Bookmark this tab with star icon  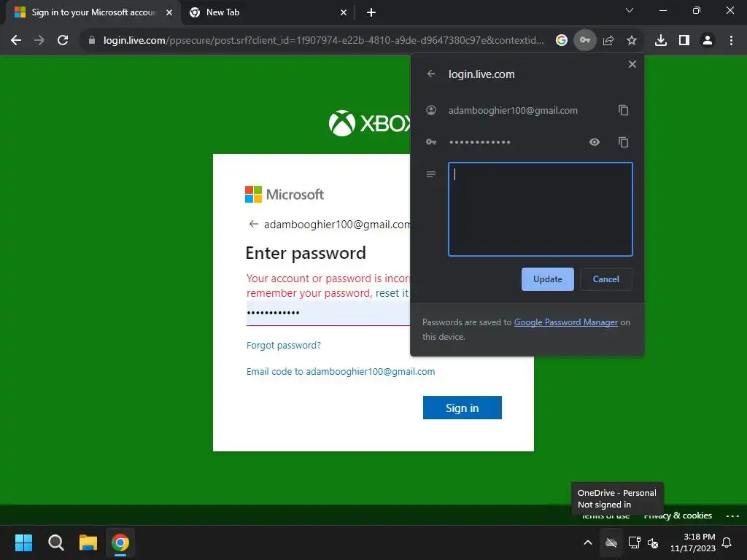click(x=632, y=41)
